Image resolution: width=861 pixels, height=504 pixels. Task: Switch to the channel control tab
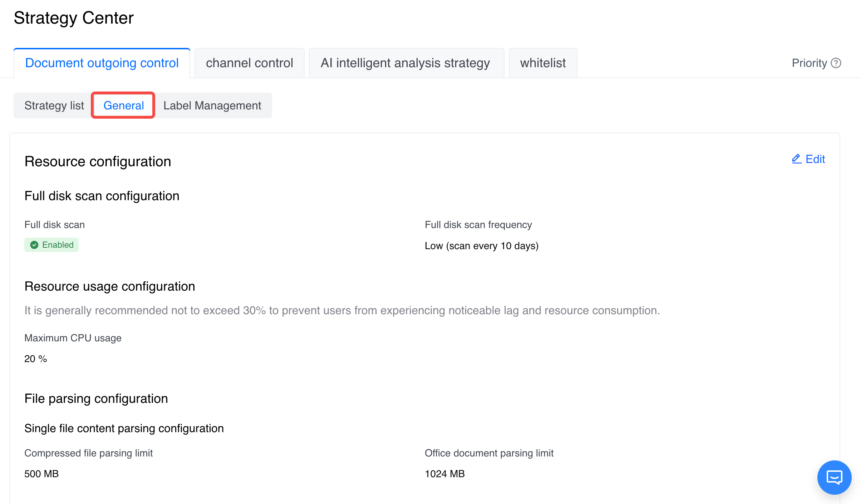pyautogui.click(x=249, y=63)
